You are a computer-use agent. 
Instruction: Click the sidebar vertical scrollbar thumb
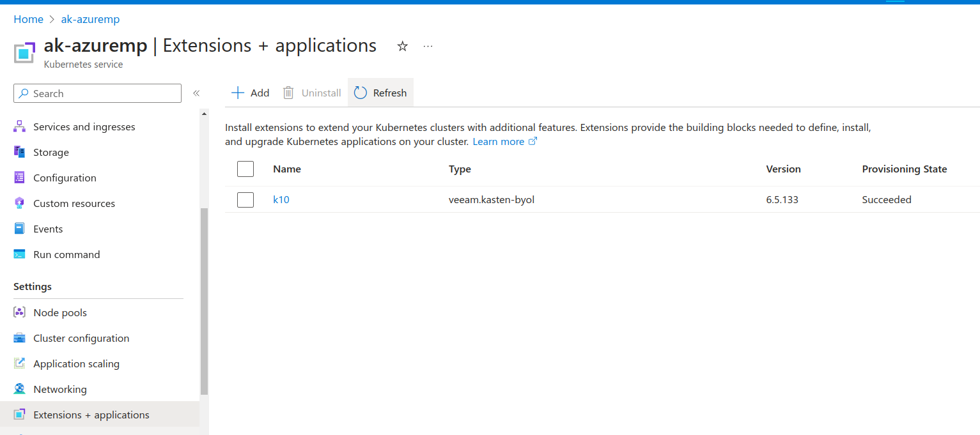tap(204, 301)
